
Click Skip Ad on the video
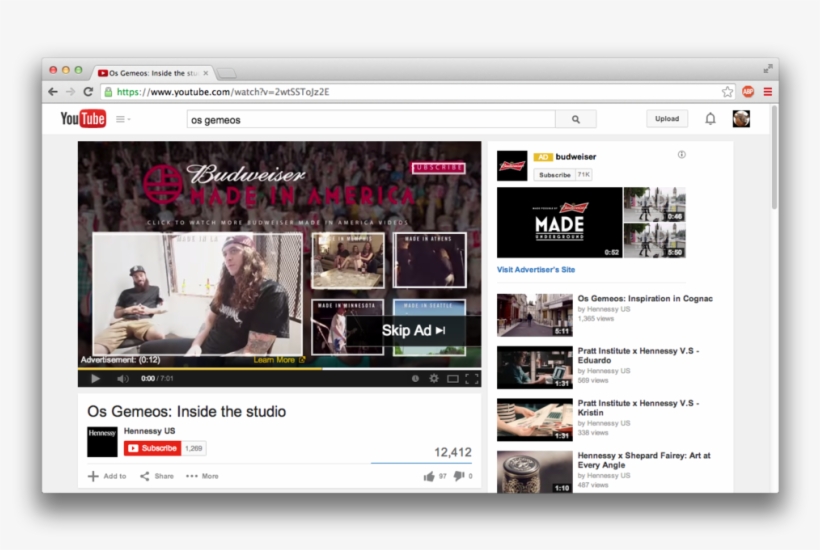pos(413,331)
